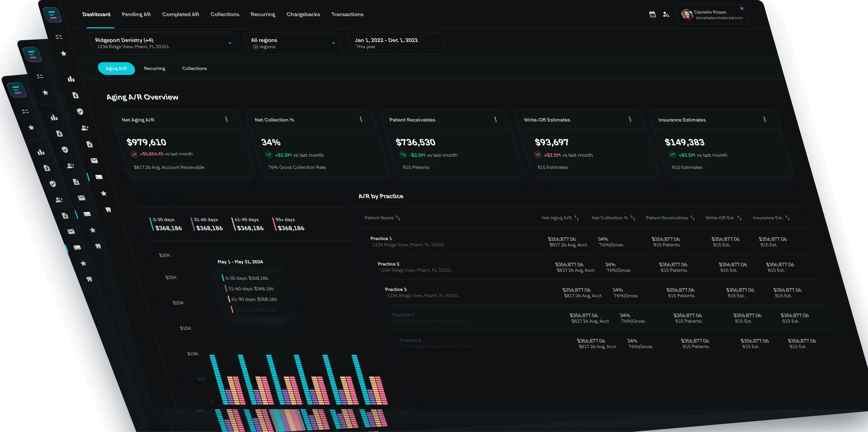Screen dimensions: 868x432
Task: Select the star icon below the front window's checklist icon
Action: tap(63, 54)
